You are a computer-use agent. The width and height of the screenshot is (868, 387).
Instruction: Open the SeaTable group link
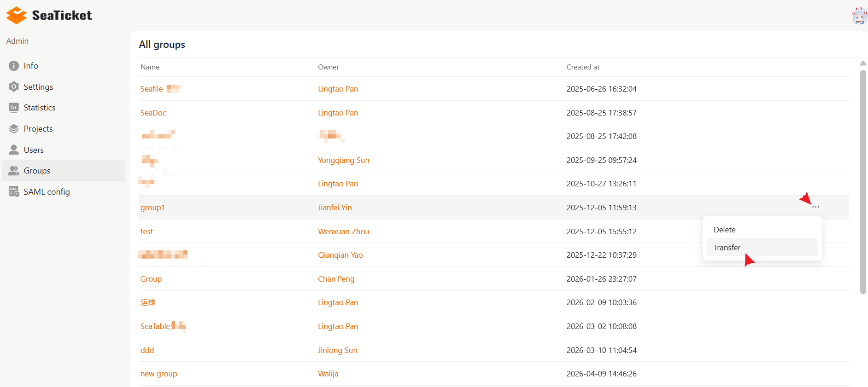tap(156, 326)
